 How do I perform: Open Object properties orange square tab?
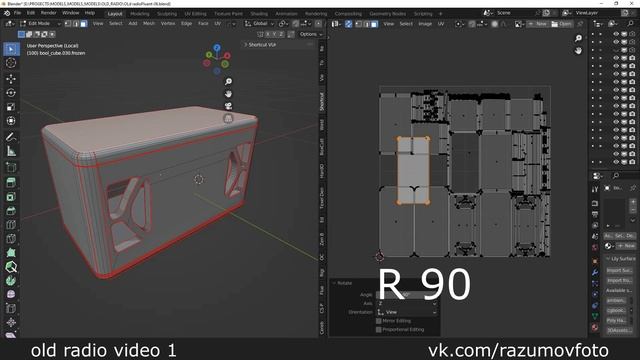click(595, 261)
